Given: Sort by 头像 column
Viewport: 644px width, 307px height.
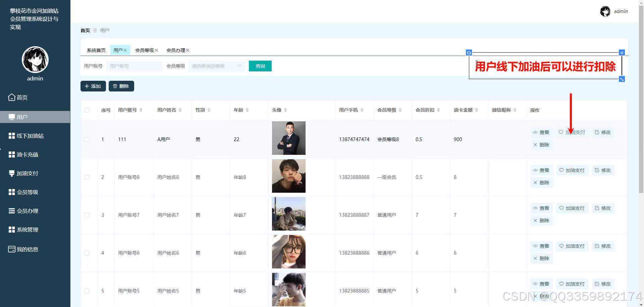Looking at the screenshot, I should (285, 110).
